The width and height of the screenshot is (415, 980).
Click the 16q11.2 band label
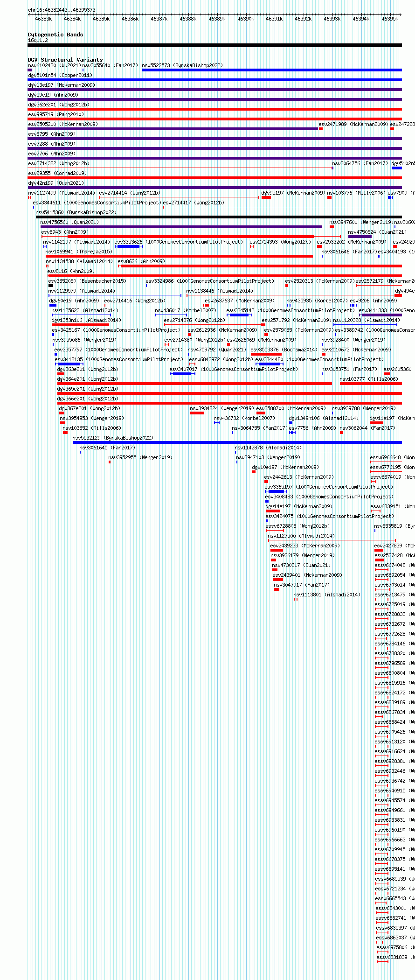click(38, 40)
